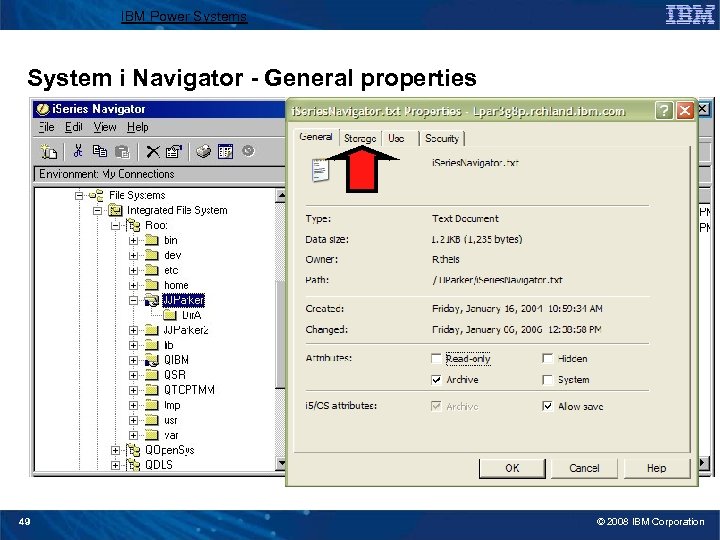720x540 pixels.
Task: Click the round gray toolbar icon
Action: pyautogui.click(x=248, y=151)
